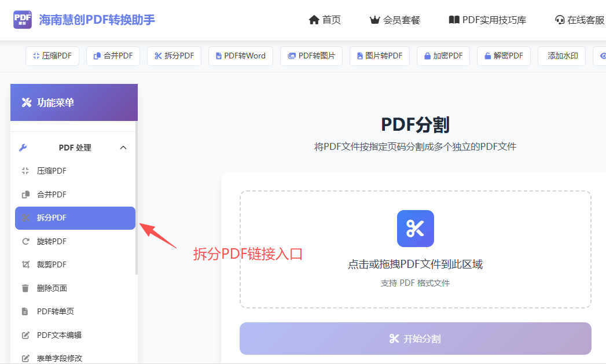Select 拆分PDF in the top toolbar
Viewport: 606px width, 364px height.
174,56
